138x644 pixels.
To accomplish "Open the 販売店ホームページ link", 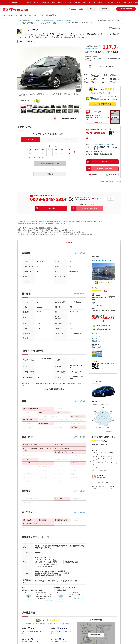I will [x=98, y=341].
